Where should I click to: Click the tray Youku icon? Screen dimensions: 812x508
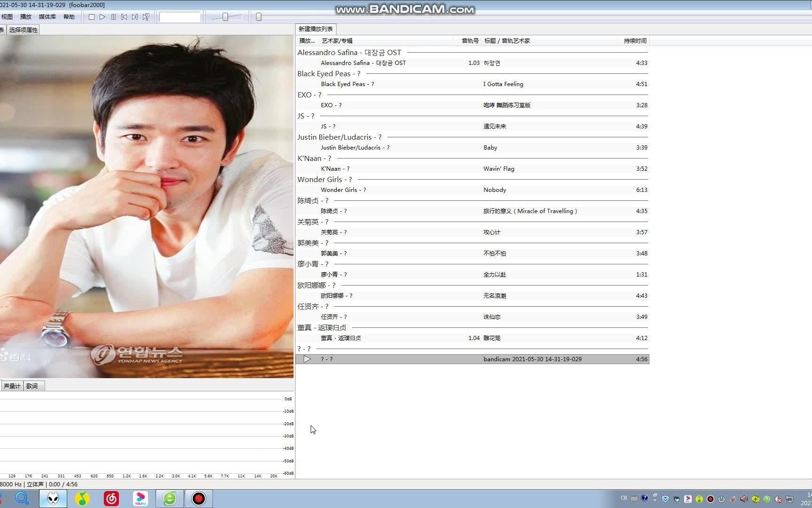(688, 499)
